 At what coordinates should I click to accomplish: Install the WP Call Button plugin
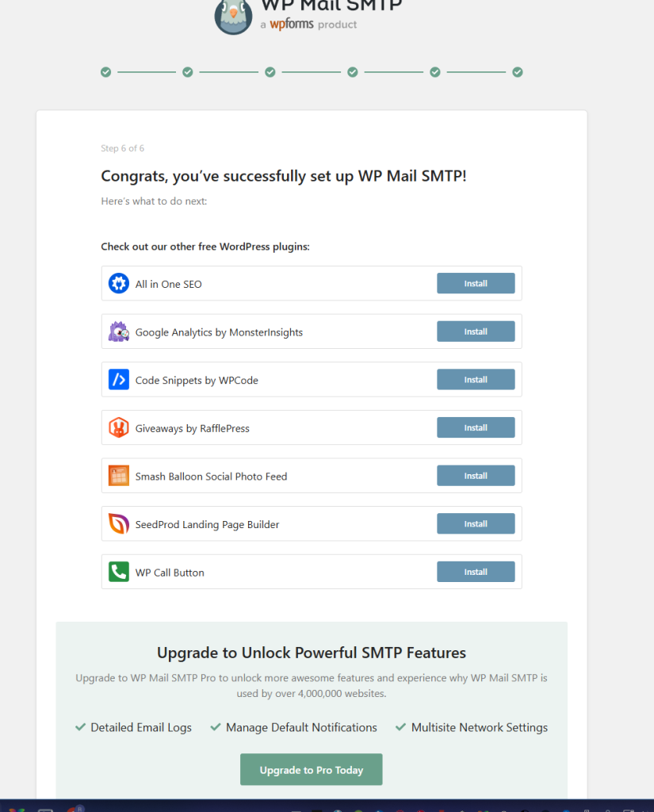click(476, 572)
